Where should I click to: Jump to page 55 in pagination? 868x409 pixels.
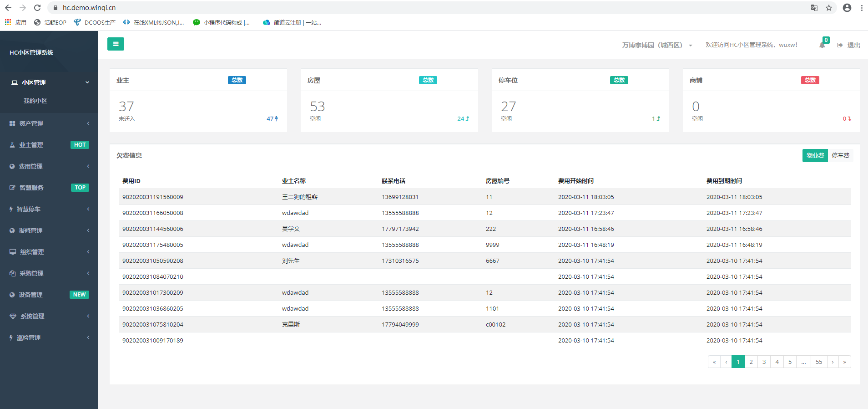tap(819, 362)
